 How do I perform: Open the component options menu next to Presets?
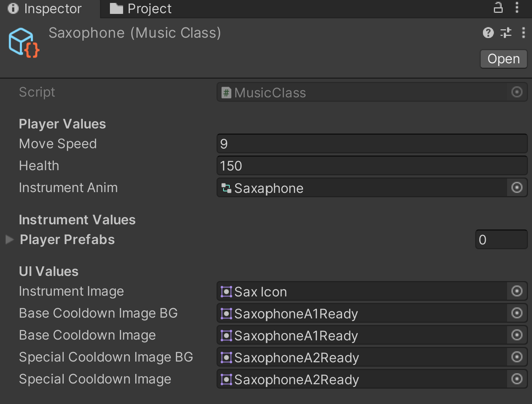coord(524,33)
